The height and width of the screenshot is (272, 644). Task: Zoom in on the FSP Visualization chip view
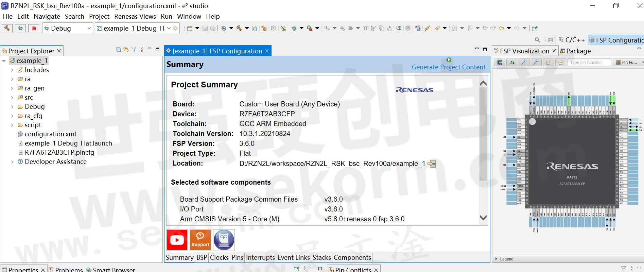coord(536,62)
